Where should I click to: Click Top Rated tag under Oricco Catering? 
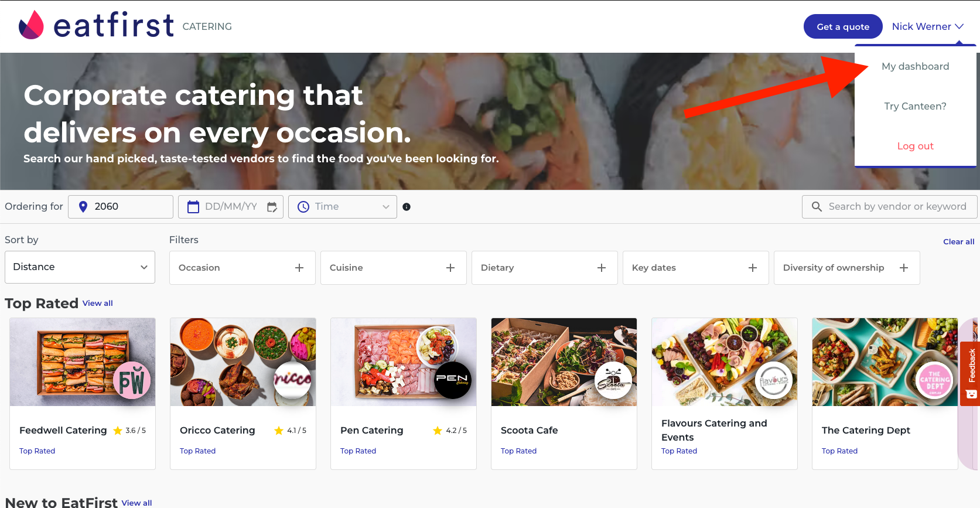point(198,451)
